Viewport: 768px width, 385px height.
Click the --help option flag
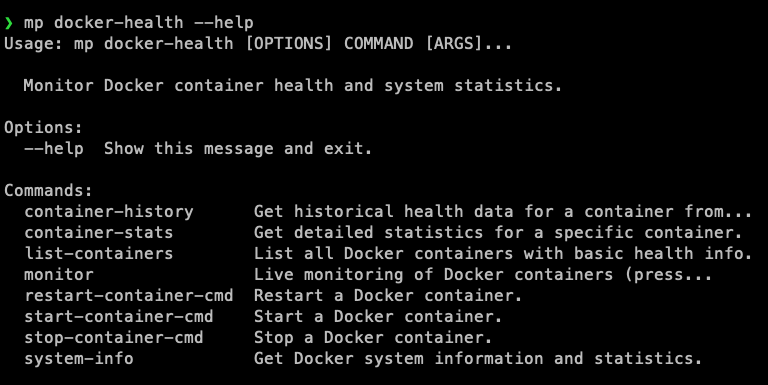point(54,148)
